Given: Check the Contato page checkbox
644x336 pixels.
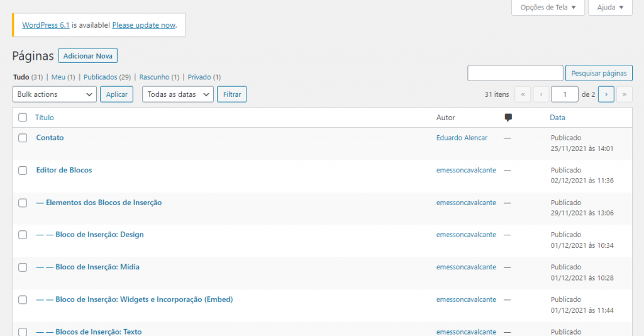Looking at the screenshot, I should click(x=23, y=138).
